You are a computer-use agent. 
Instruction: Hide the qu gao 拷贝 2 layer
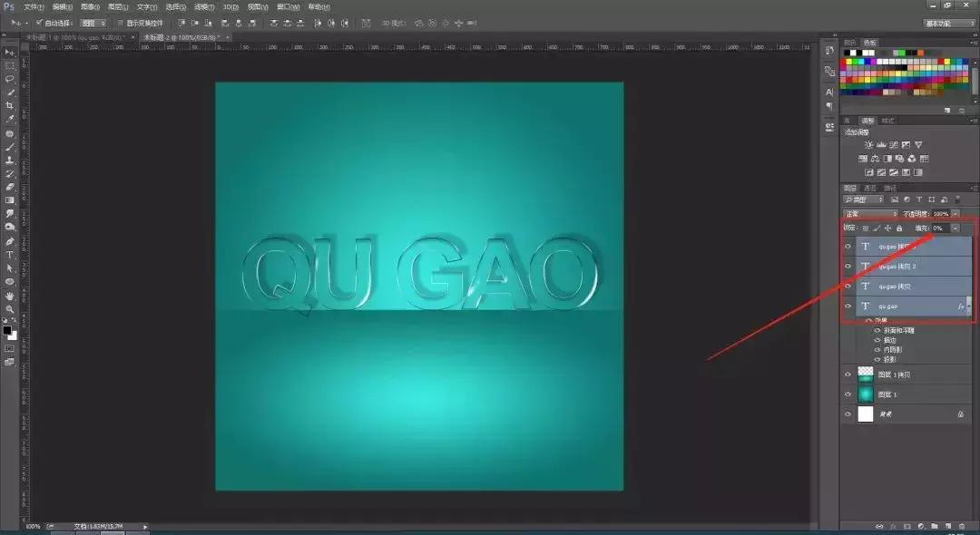[x=848, y=266]
